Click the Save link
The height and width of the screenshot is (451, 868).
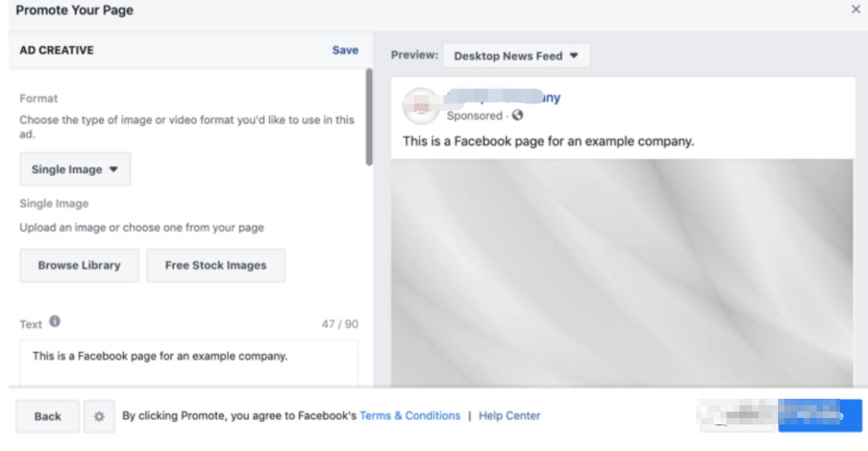[x=345, y=50]
